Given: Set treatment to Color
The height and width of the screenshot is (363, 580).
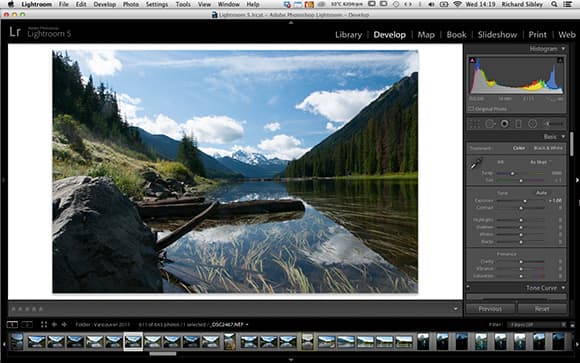Looking at the screenshot, I should (519, 148).
